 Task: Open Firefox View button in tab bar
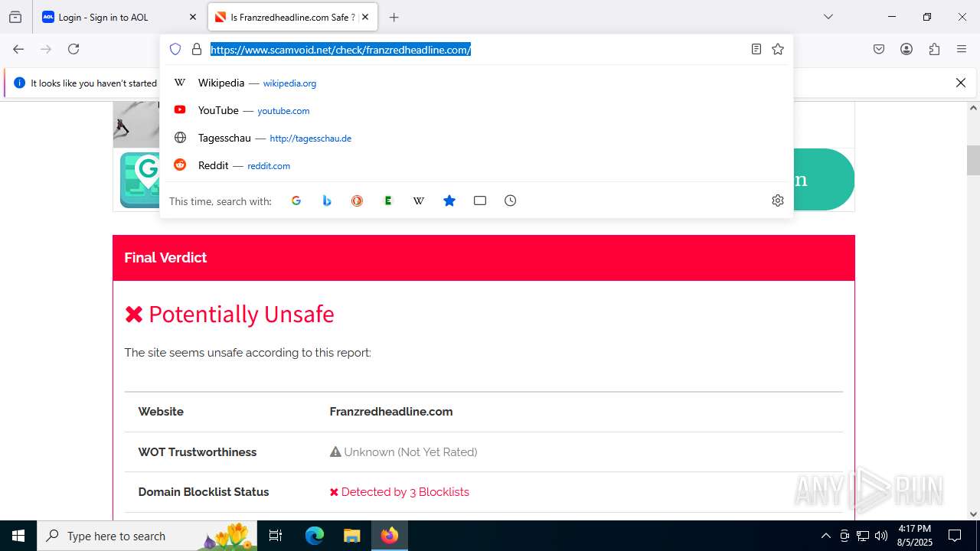[x=15, y=17]
